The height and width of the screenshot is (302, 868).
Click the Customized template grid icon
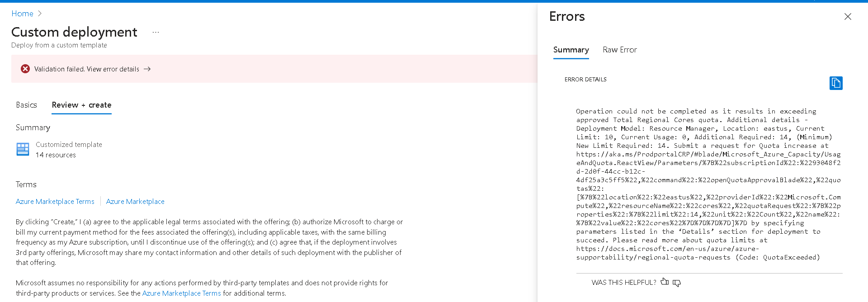pyautogui.click(x=23, y=149)
